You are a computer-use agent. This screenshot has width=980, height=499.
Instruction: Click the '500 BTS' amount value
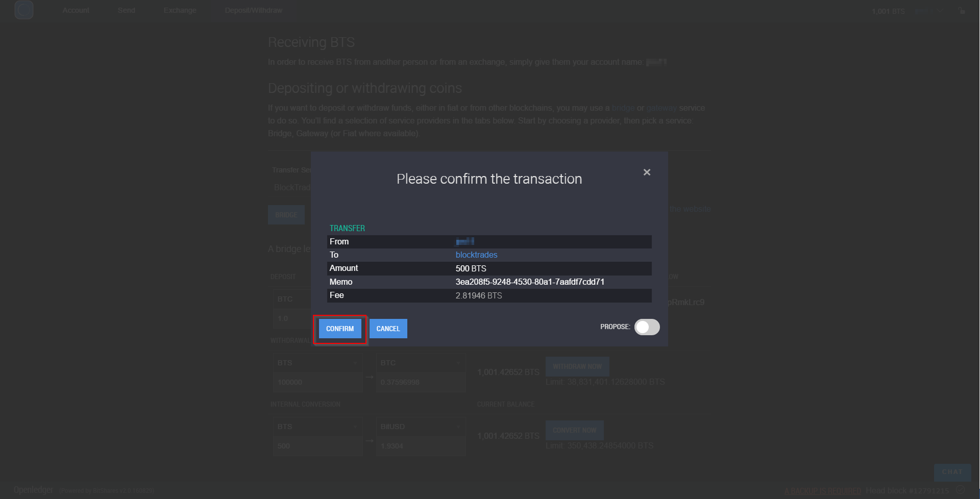(471, 268)
